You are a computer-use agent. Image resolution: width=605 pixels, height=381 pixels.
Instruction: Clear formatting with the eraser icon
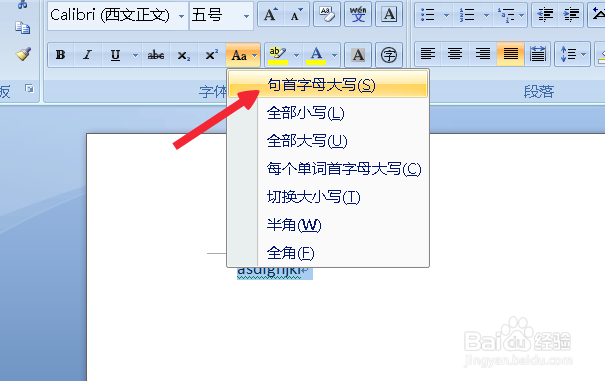pyautogui.click(x=327, y=15)
